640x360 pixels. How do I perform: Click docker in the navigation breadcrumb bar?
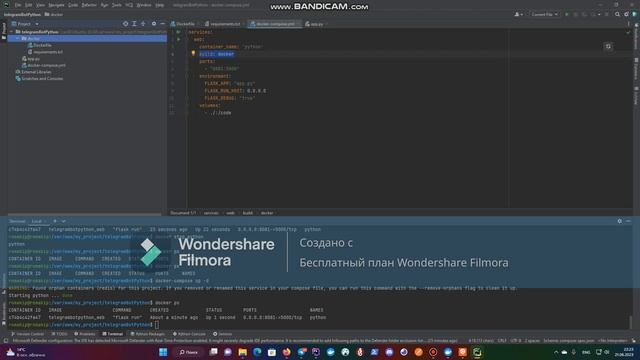(54, 14)
